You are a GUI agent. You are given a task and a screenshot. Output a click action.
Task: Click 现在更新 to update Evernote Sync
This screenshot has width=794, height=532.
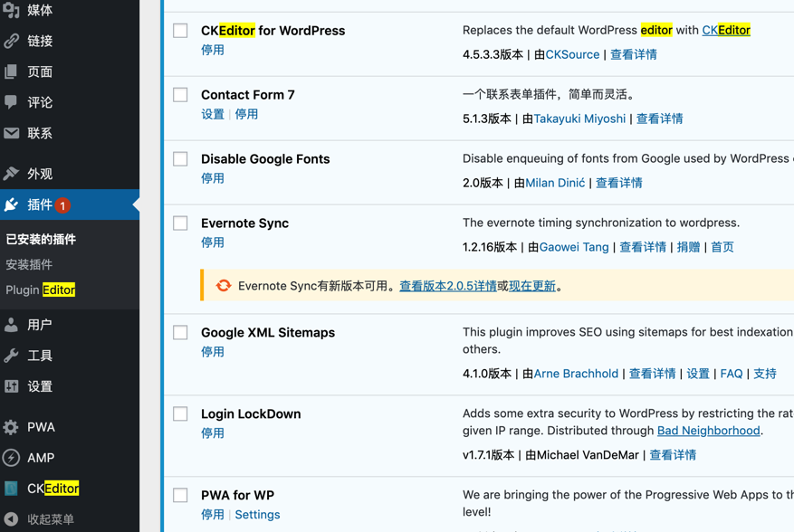pyautogui.click(x=532, y=286)
